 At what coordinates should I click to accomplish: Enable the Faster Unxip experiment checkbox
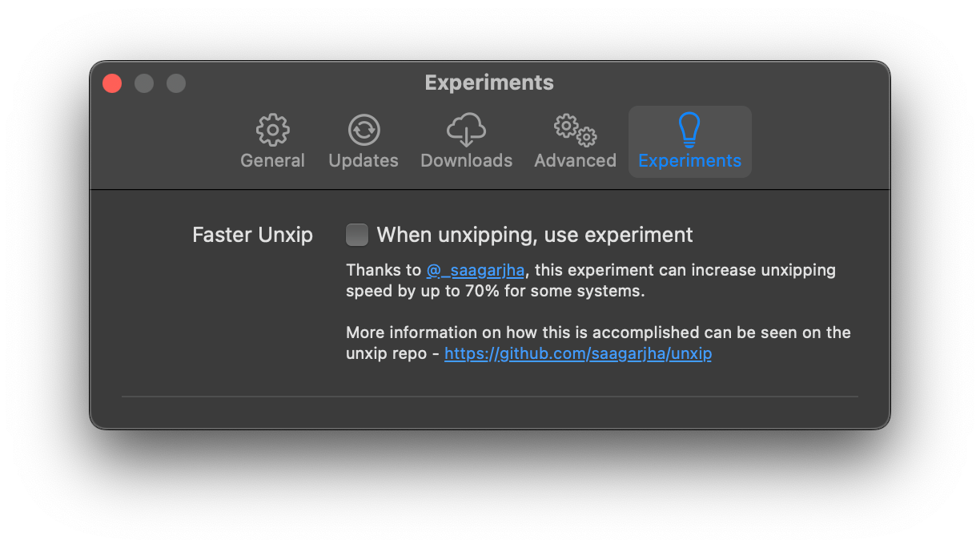click(357, 235)
